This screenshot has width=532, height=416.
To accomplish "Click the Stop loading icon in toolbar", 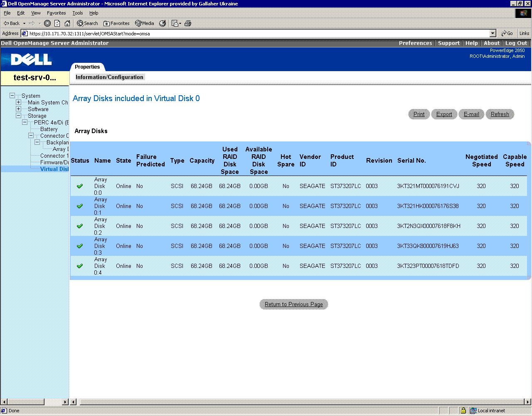I will click(x=47, y=23).
